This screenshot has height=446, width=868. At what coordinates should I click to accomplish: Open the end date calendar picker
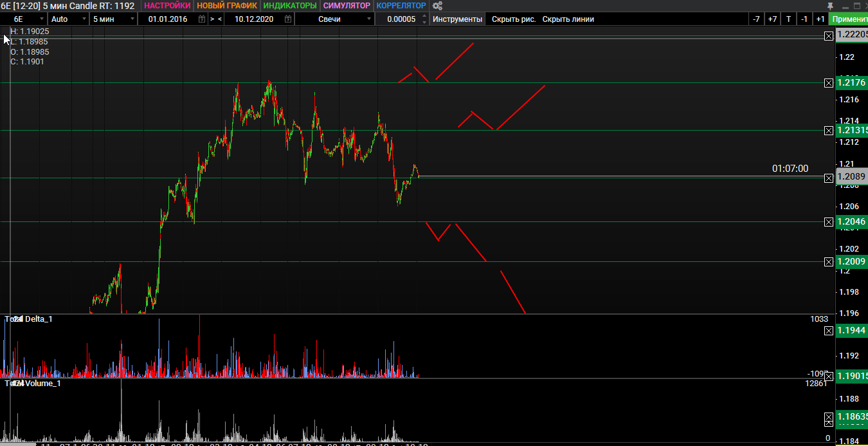287,19
